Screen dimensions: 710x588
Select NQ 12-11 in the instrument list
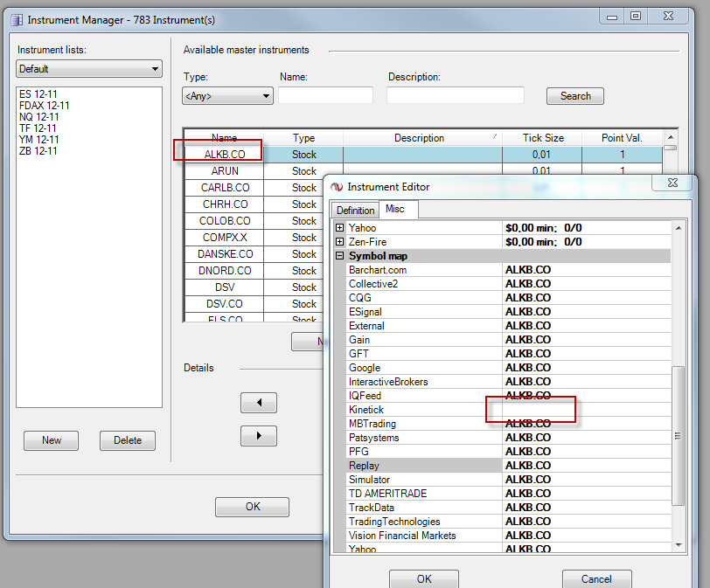[39, 117]
